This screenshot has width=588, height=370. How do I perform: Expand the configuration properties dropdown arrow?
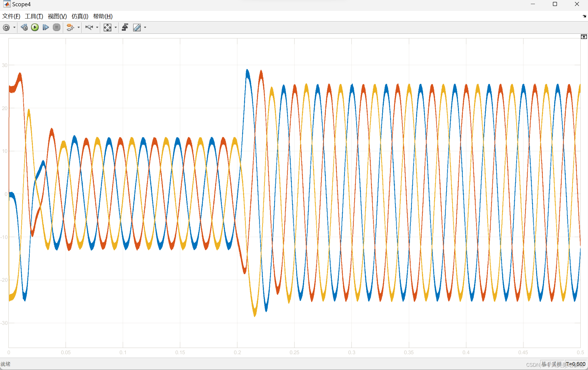click(x=14, y=28)
